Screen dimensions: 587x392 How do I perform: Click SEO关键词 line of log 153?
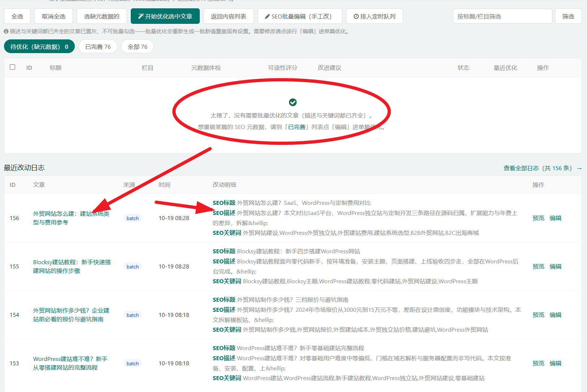[349, 378]
